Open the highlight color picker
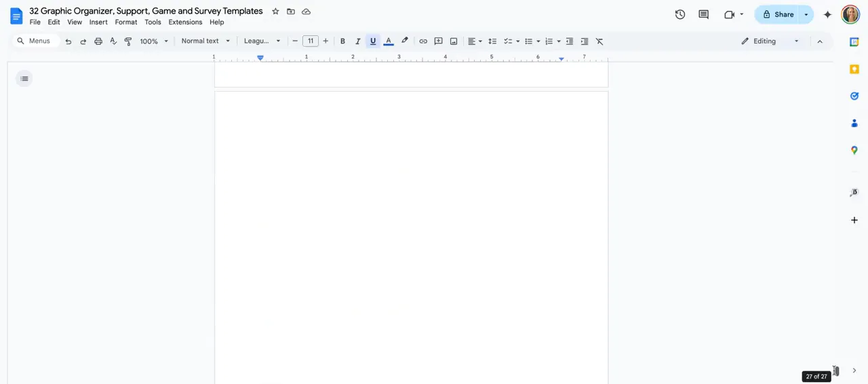The height and width of the screenshot is (384, 868). pos(405,41)
